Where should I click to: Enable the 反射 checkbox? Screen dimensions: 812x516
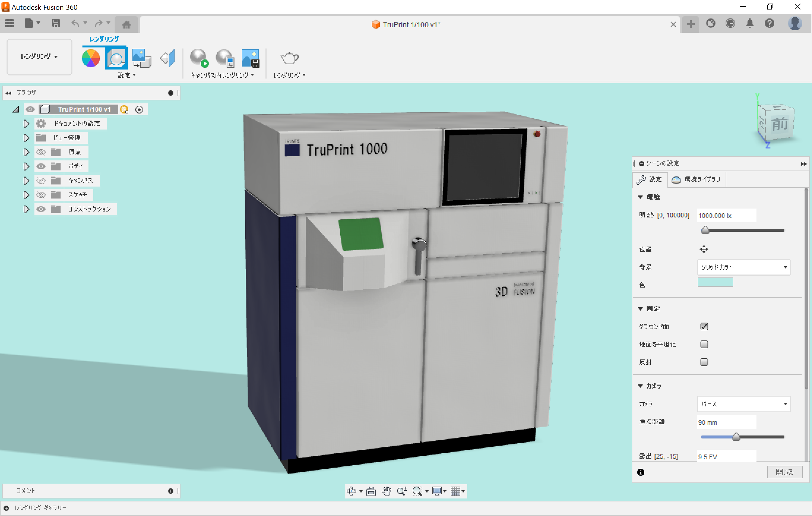[x=704, y=362]
